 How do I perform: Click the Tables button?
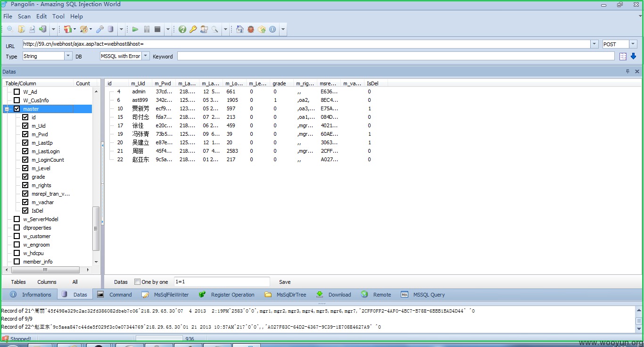pyautogui.click(x=18, y=282)
